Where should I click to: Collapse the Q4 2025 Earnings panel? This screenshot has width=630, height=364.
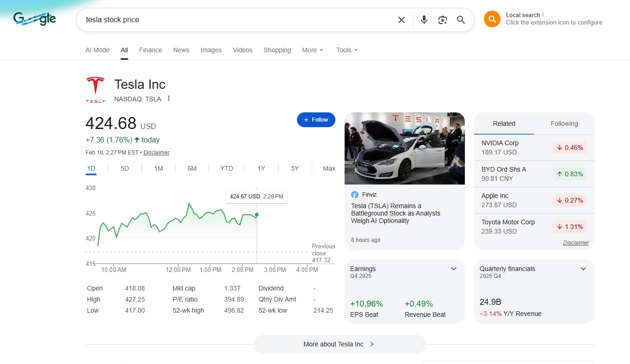453,268
